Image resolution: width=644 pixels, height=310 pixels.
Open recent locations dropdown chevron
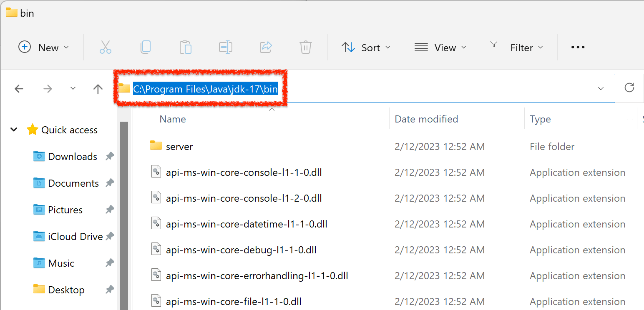(73, 88)
